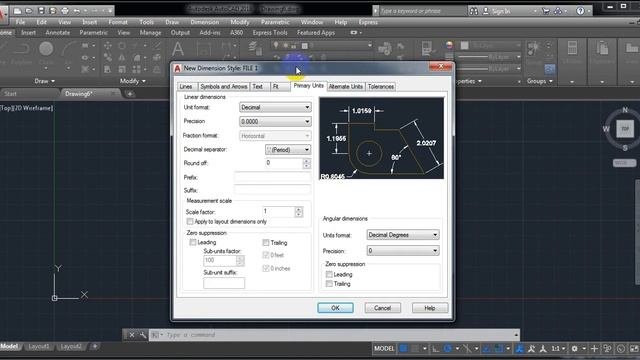
Task: Check Trailing under angular Zero suppression
Action: click(329, 284)
